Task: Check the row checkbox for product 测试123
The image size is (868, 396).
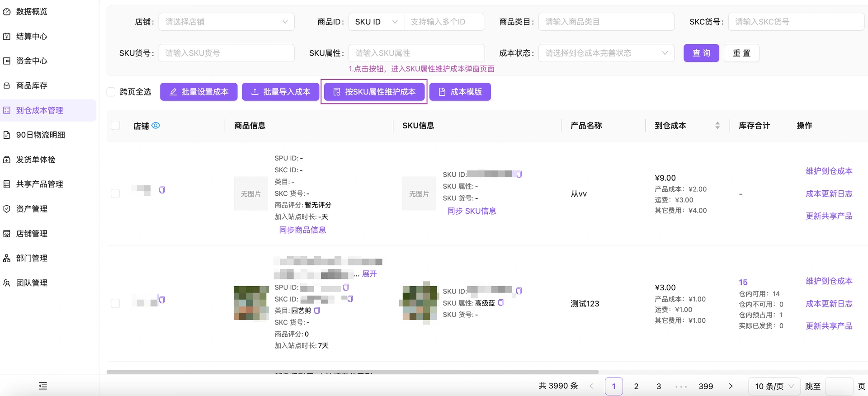Action: (x=115, y=303)
